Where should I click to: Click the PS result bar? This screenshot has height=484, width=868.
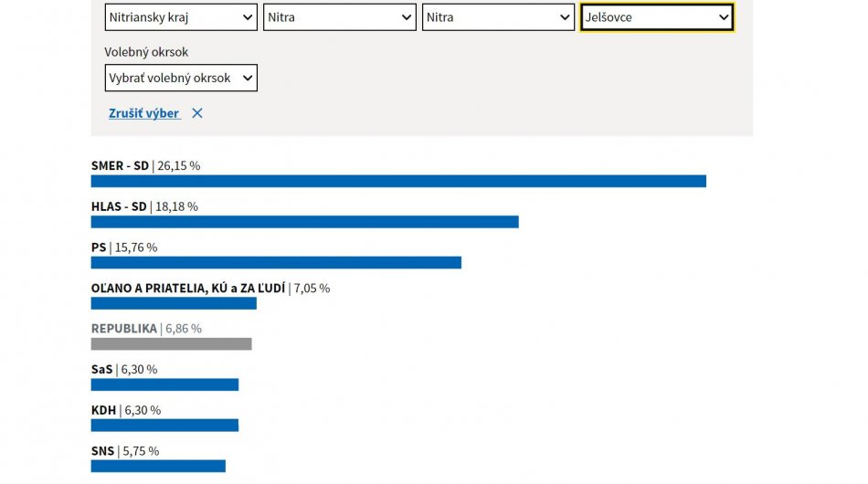(276, 263)
